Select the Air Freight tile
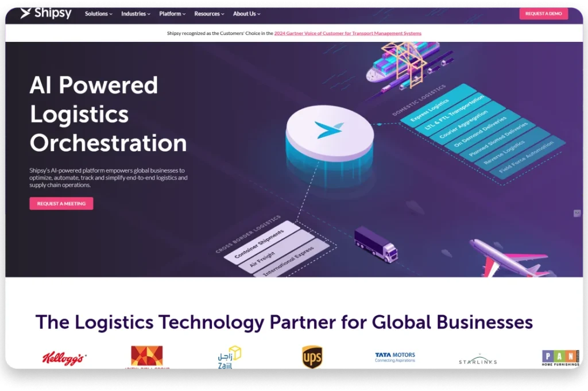The image size is (588, 391). [x=276, y=252]
